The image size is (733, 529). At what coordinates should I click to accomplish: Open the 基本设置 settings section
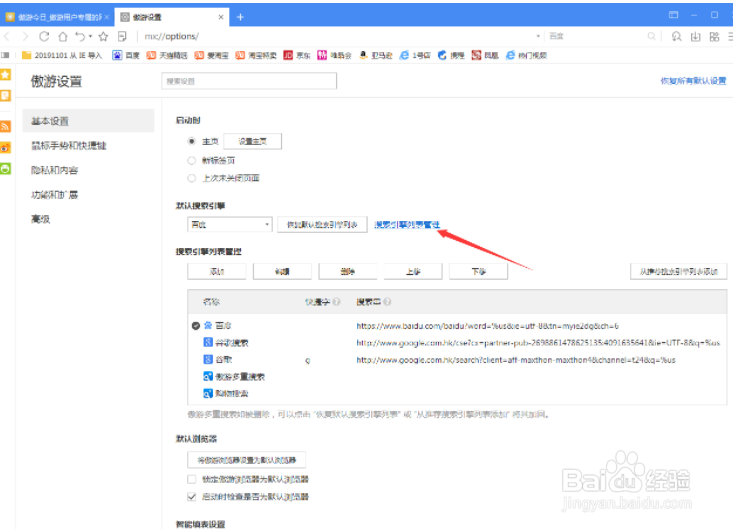88,121
